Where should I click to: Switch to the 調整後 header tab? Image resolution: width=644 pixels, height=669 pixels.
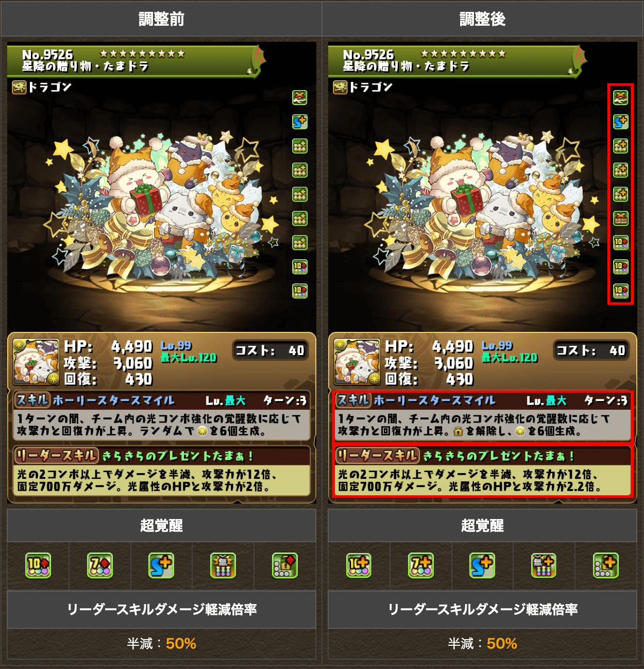[x=483, y=19]
